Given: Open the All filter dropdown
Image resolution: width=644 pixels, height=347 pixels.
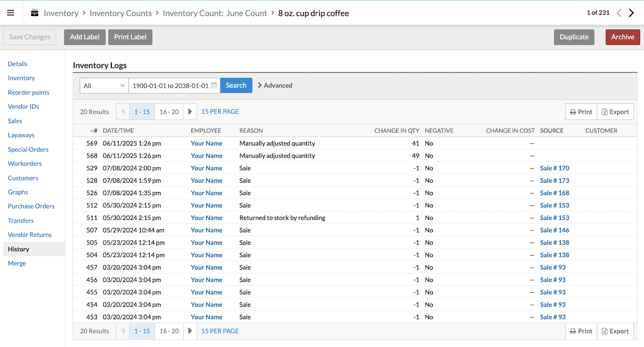Looking at the screenshot, I should 104,86.
